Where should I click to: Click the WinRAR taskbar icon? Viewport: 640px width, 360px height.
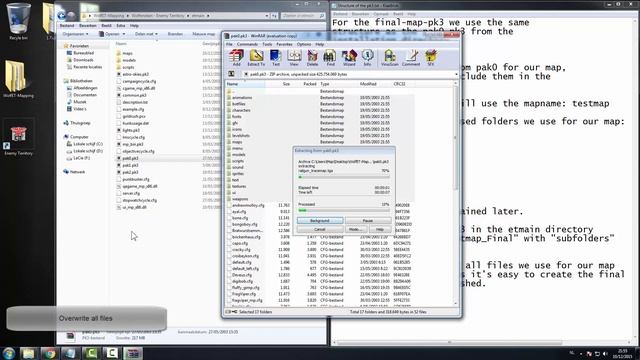(133, 353)
